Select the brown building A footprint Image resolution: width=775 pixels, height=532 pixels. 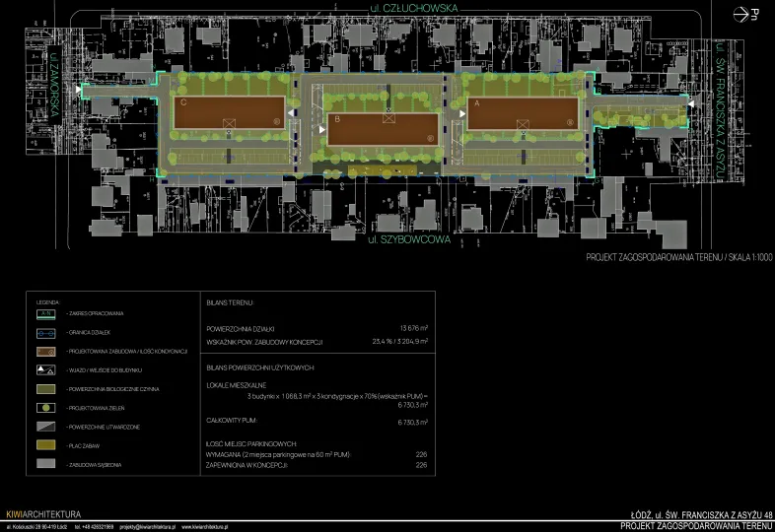(x=524, y=113)
